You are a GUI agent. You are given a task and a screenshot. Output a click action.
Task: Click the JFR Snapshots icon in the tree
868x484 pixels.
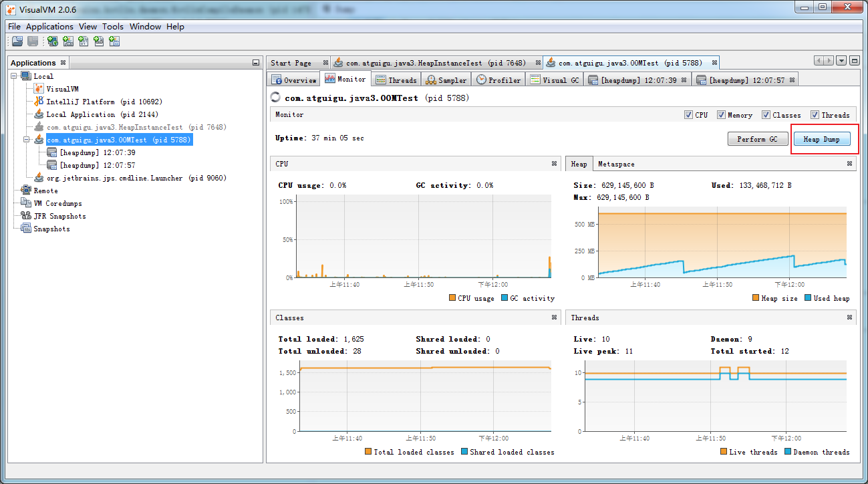26,216
